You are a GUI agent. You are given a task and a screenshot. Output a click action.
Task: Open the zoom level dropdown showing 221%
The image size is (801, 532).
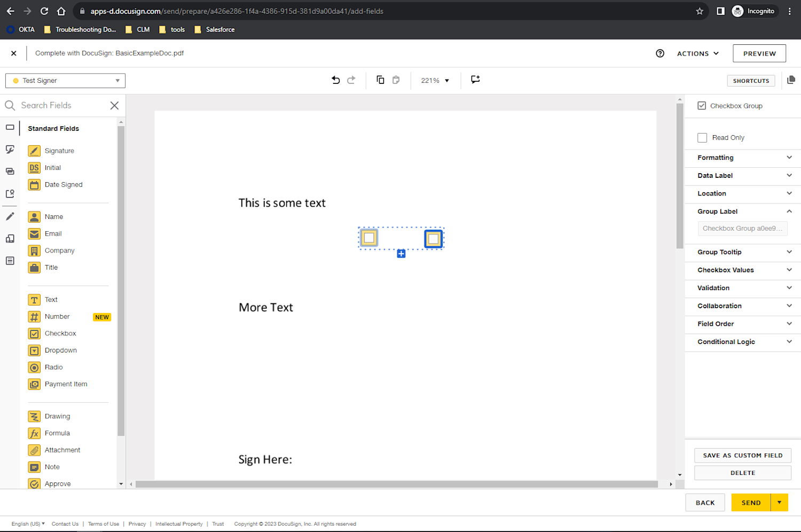pyautogui.click(x=434, y=80)
